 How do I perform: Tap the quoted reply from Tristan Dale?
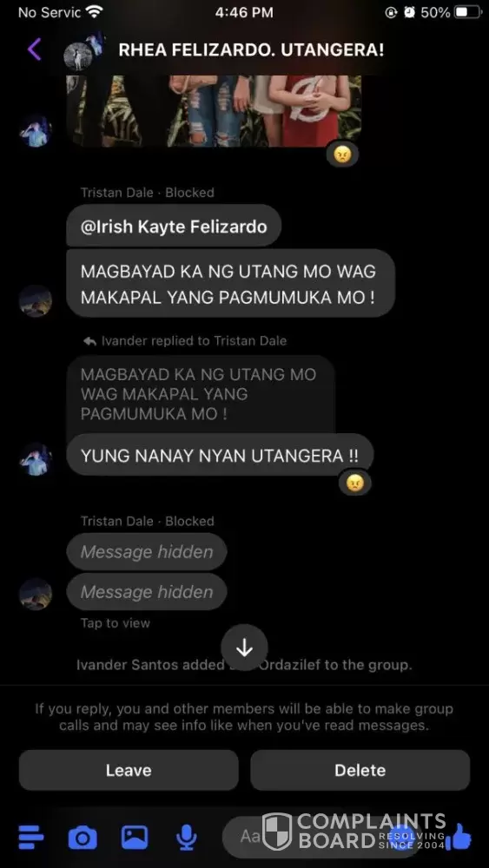coord(201,394)
